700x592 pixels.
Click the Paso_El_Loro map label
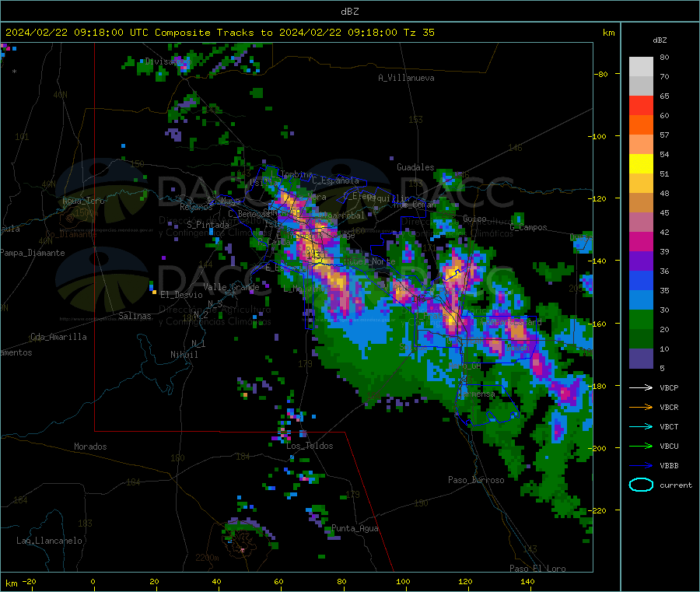537,569
